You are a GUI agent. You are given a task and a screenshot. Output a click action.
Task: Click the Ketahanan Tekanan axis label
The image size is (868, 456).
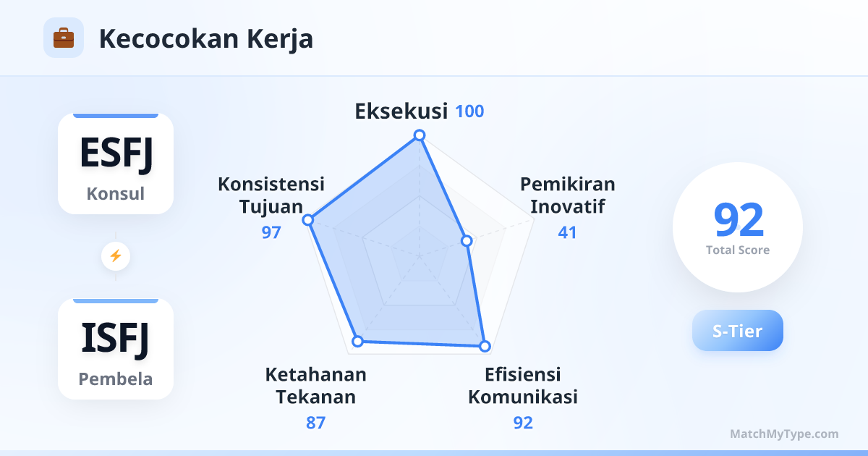[x=315, y=386]
